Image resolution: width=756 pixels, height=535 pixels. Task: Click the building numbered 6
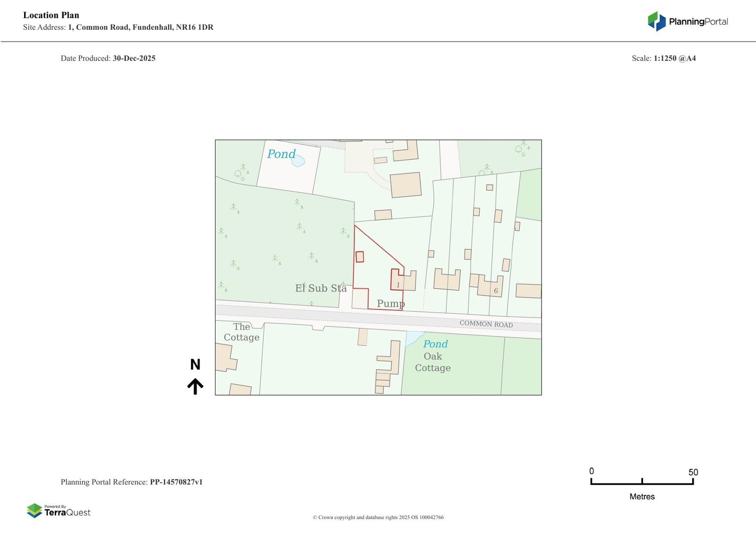click(x=491, y=287)
